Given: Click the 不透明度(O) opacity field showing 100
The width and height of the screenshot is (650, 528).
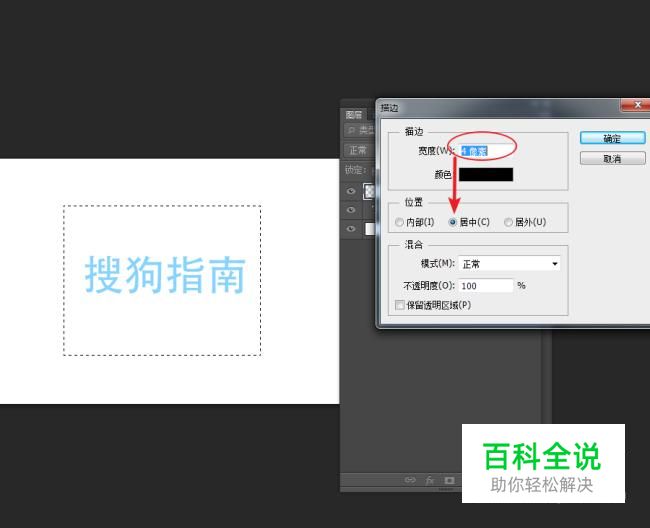Looking at the screenshot, I should (x=486, y=286).
